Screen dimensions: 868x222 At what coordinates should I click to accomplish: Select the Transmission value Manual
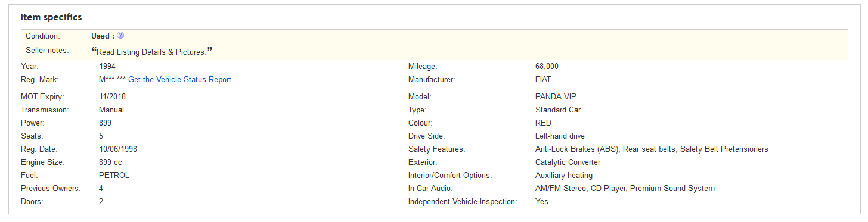[111, 110]
